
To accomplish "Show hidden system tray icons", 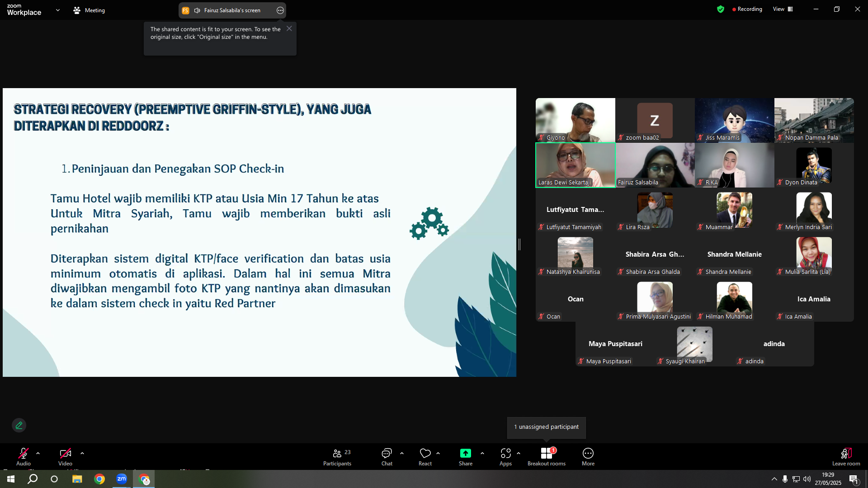I will [x=774, y=479].
